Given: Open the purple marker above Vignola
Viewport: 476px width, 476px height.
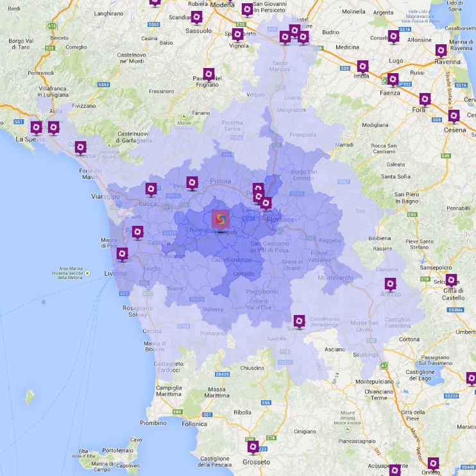Looking at the screenshot, I should [238, 35].
